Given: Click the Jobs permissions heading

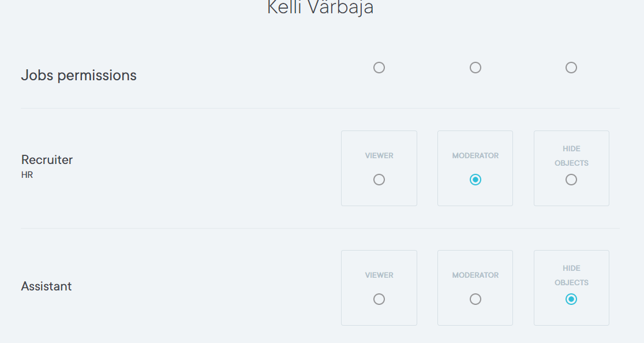Looking at the screenshot, I should point(78,75).
